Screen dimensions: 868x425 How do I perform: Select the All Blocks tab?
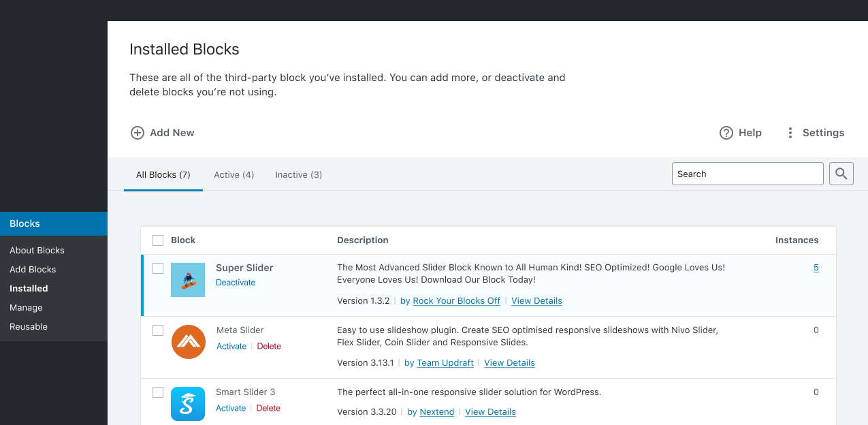pos(163,174)
